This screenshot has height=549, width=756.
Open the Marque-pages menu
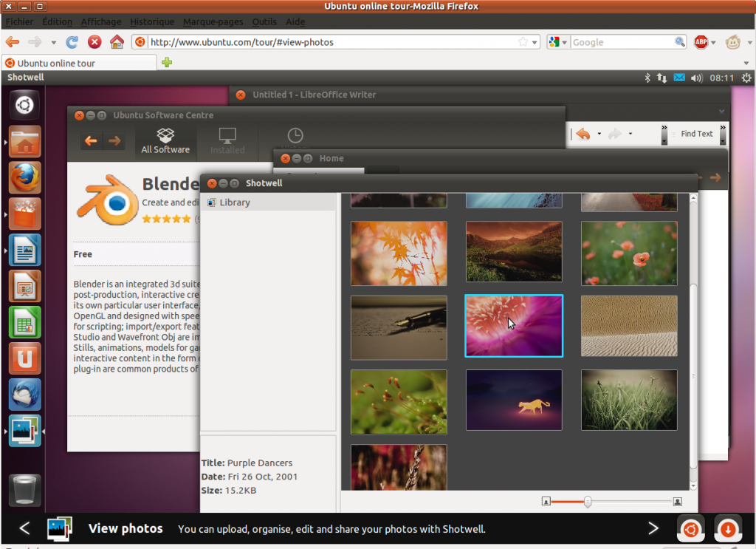tap(213, 21)
